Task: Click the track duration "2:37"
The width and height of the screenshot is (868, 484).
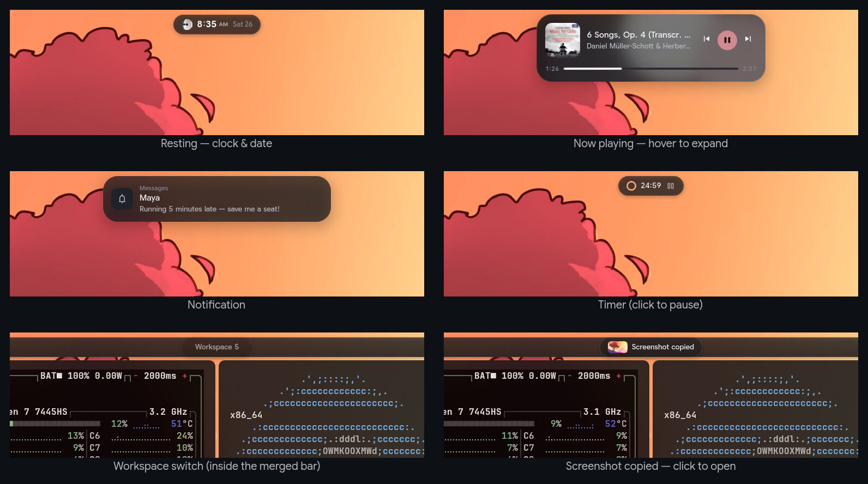Action: coord(749,69)
